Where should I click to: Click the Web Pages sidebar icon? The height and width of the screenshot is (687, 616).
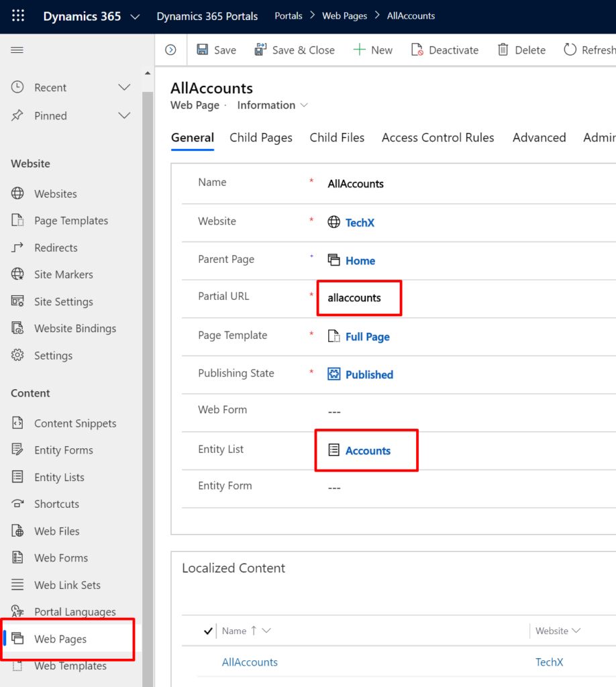(x=17, y=639)
